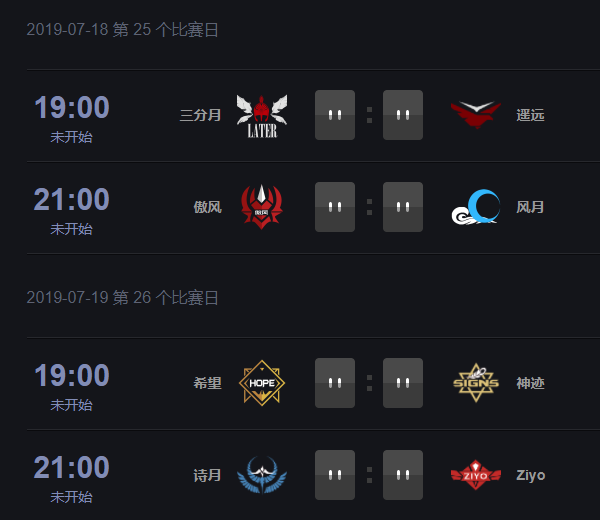Screen dimensions: 600x520
Task: Click the red winged logo beside 遥远
Action: tap(476, 115)
